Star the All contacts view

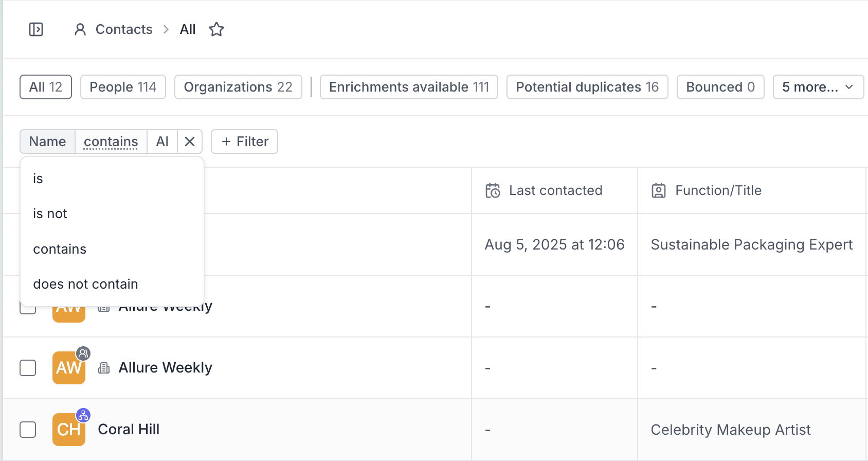pos(216,29)
